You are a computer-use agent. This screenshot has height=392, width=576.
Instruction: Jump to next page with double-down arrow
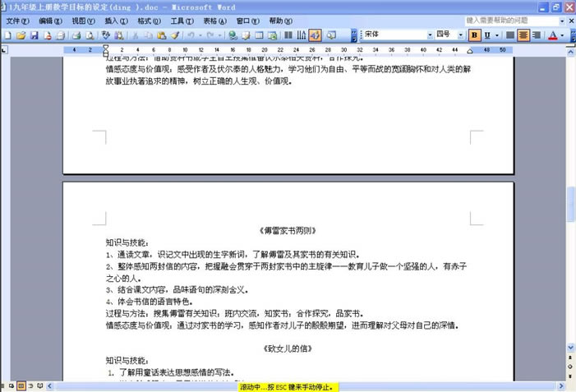(x=570, y=376)
